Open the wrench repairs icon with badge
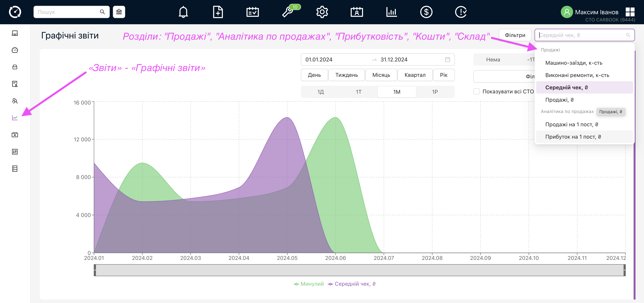The height and width of the screenshot is (303, 644). (x=288, y=12)
